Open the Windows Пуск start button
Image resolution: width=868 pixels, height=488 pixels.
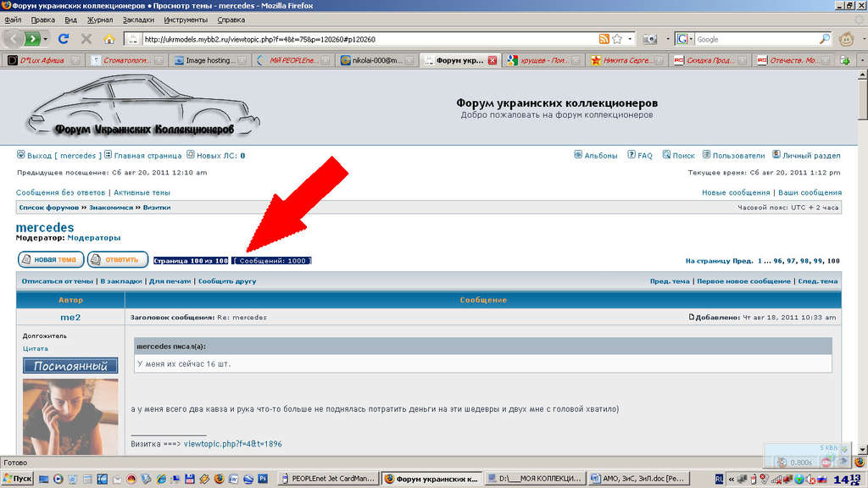click(x=17, y=479)
